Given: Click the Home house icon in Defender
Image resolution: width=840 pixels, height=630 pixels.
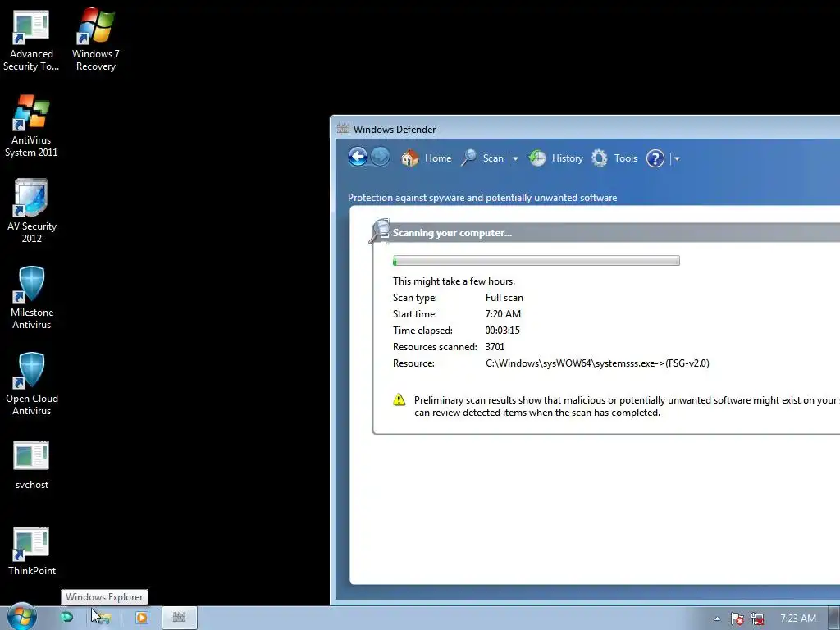Looking at the screenshot, I should (410, 158).
